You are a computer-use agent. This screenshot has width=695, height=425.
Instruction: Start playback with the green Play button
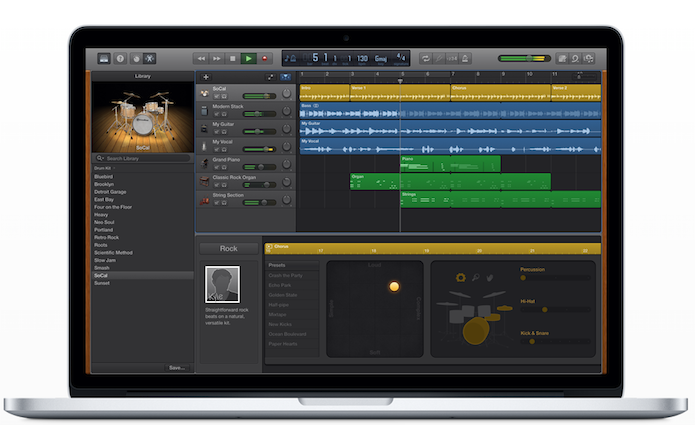click(x=249, y=58)
